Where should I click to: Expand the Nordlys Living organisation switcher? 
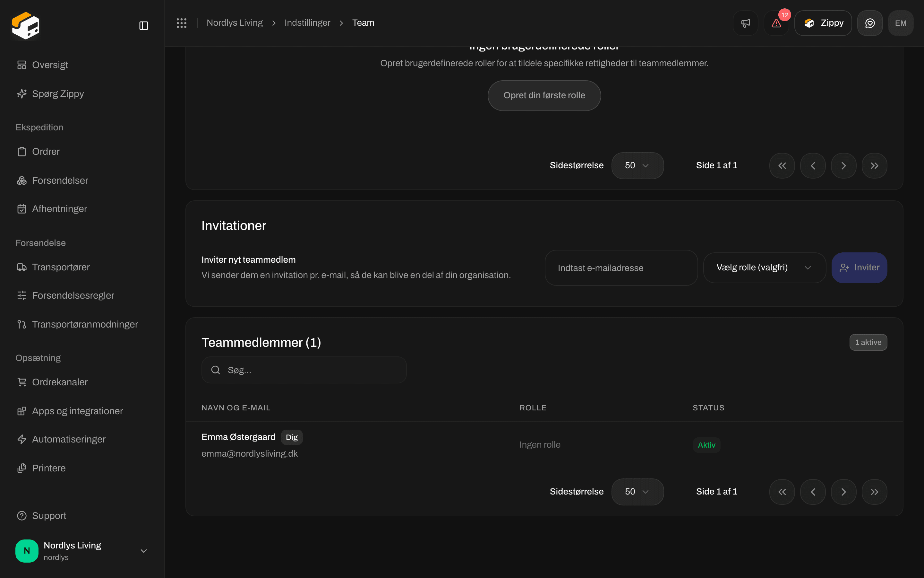[82, 550]
